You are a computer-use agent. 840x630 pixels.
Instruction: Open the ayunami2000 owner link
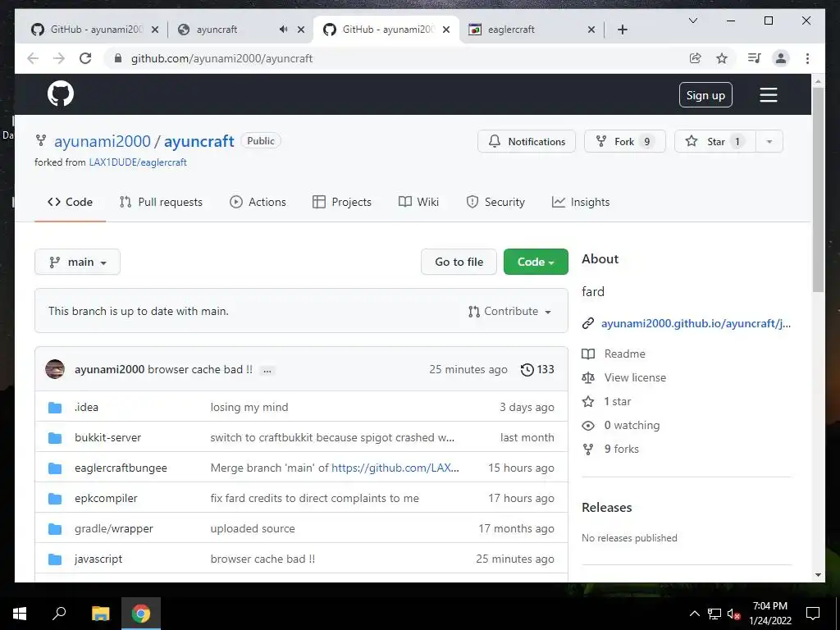tap(103, 141)
